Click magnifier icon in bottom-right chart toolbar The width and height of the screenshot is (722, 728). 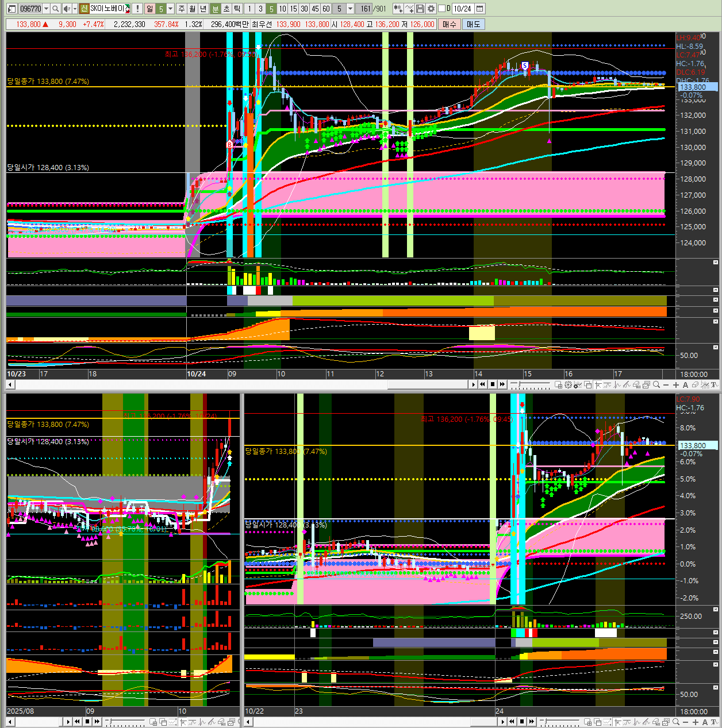click(x=676, y=722)
